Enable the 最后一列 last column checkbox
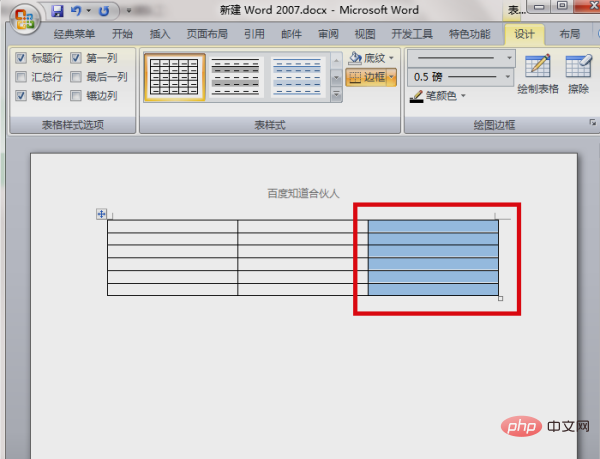The image size is (600, 459). [76, 77]
